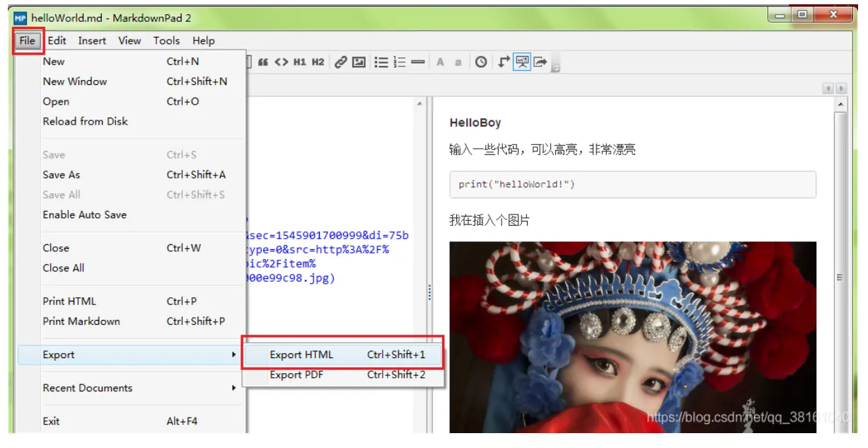Screen dimensions: 868x448
Task: Select the greyed-out Save All entry
Action: click(132, 195)
